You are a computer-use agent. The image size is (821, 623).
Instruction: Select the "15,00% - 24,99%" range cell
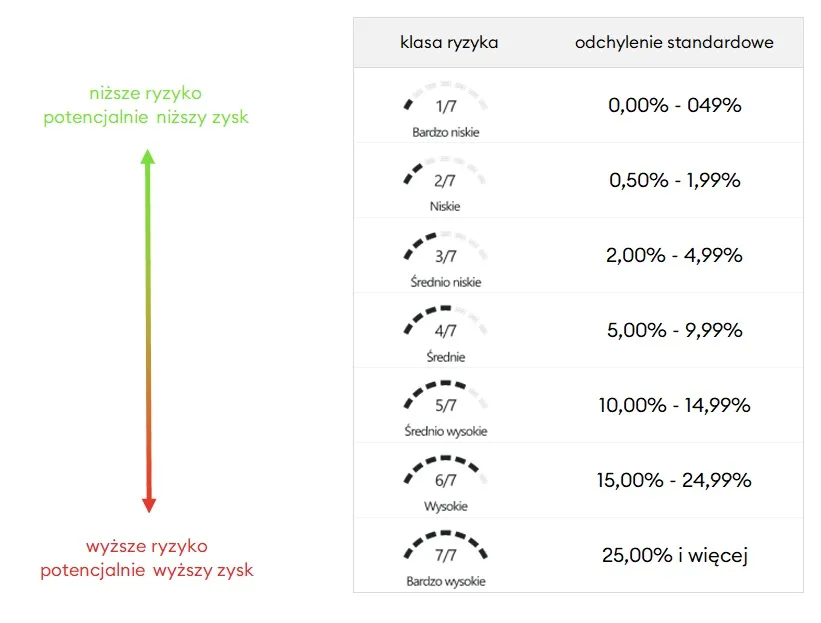(x=674, y=480)
